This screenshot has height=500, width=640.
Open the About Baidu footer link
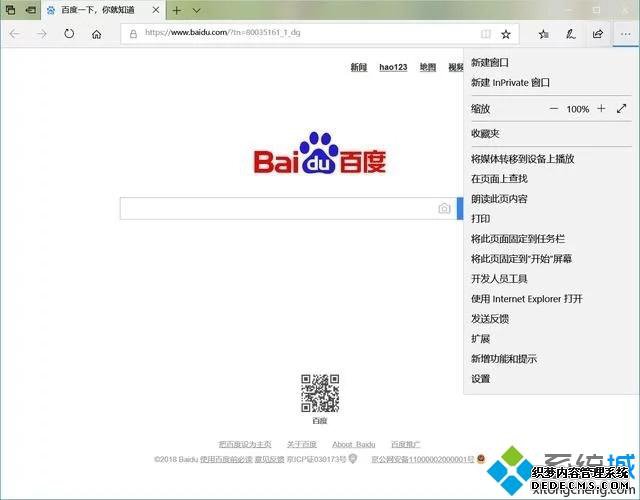coord(353,444)
